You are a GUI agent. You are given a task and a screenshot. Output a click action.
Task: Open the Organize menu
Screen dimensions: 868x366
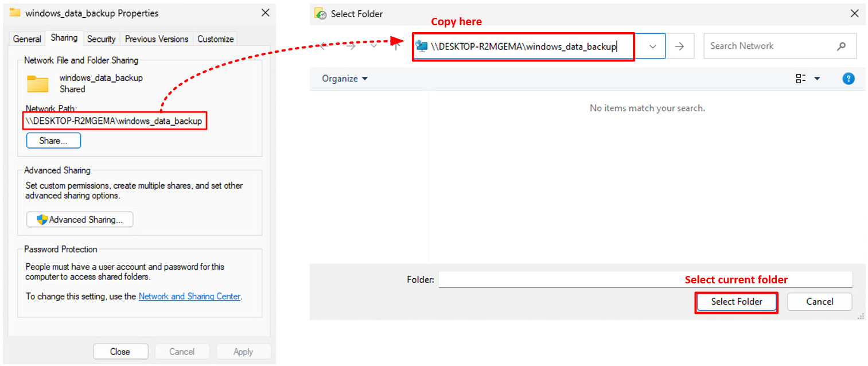344,79
